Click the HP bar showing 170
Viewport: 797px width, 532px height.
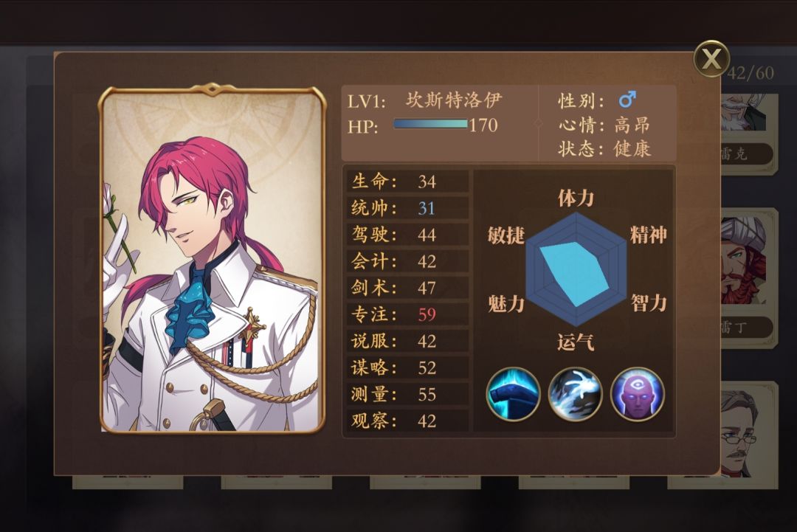(x=430, y=124)
